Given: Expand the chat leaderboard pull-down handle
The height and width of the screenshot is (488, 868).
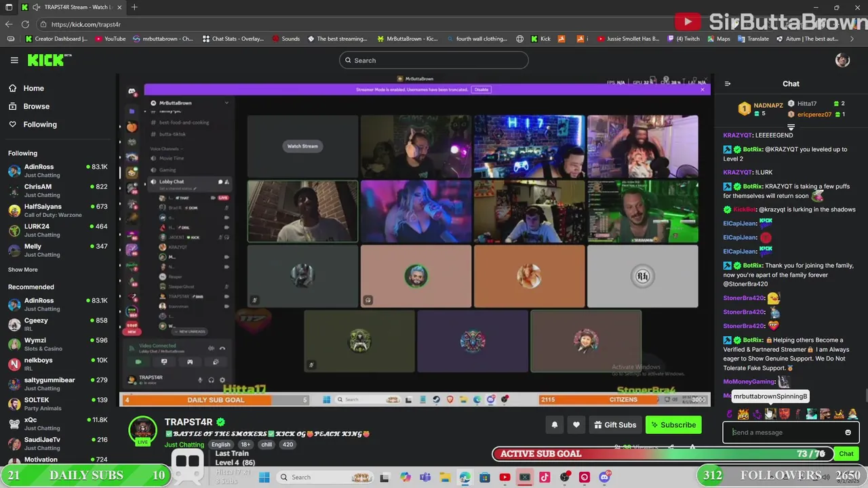Looking at the screenshot, I should point(791,127).
